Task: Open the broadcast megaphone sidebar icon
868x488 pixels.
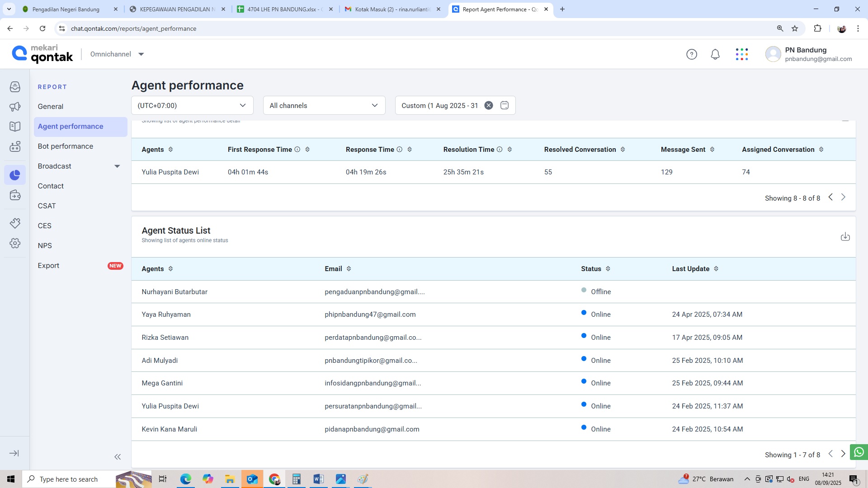Action: pyautogui.click(x=15, y=107)
